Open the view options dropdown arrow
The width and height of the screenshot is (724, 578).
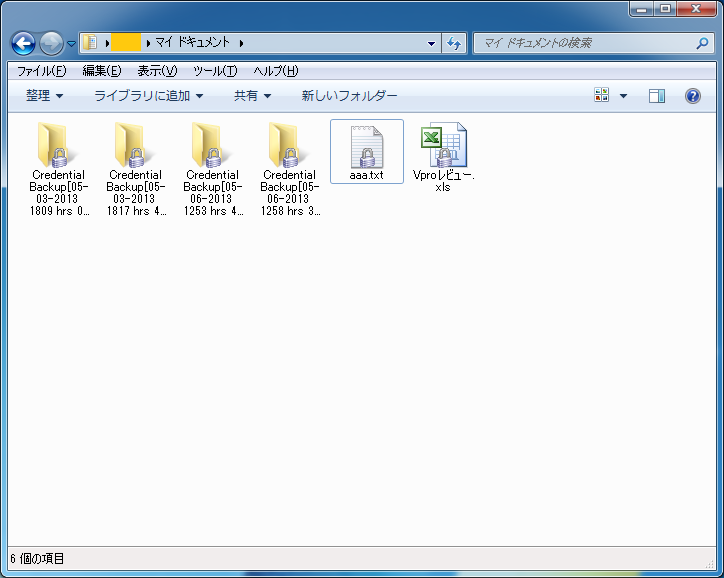[x=623, y=96]
